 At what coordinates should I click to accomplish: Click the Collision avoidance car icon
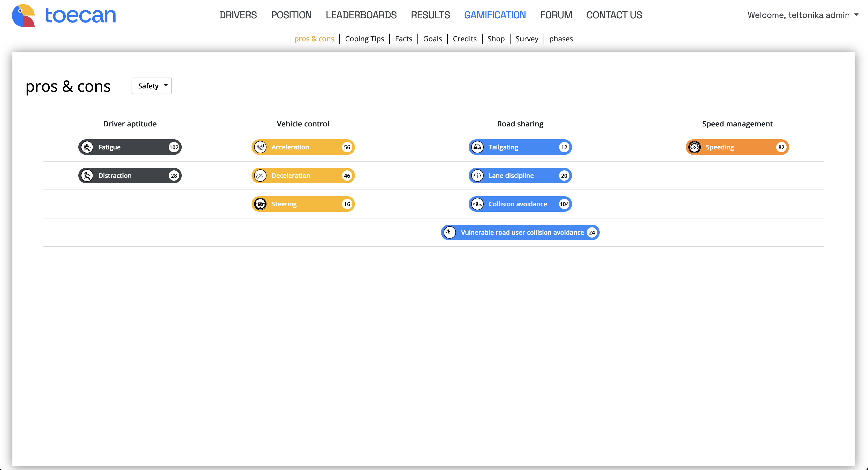click(477, 204)
